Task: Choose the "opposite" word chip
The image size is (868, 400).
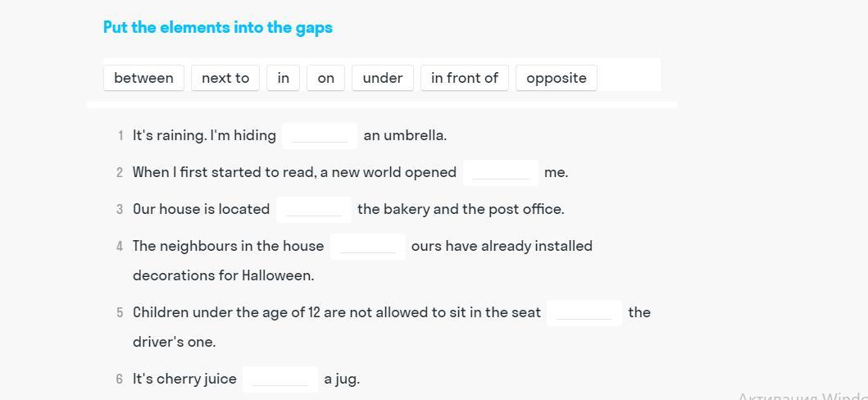Action: pyautogui.click(x=557, y=78)
